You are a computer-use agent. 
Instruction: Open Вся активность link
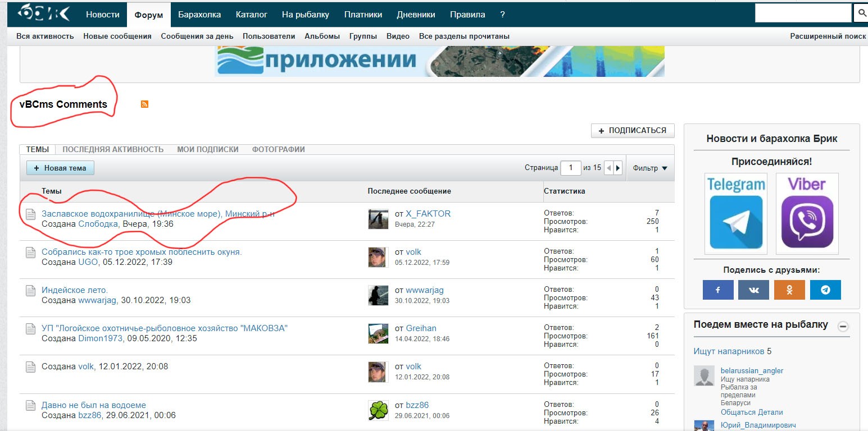click(x=45, y=36)
